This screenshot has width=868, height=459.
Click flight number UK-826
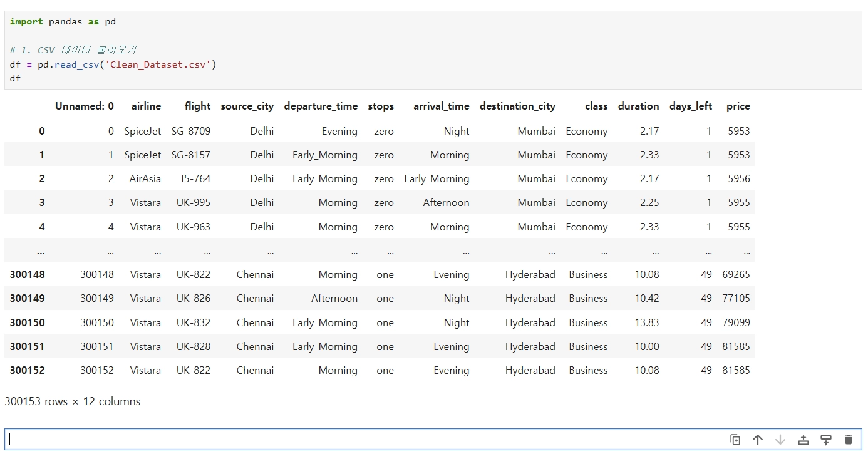point(194,299)
